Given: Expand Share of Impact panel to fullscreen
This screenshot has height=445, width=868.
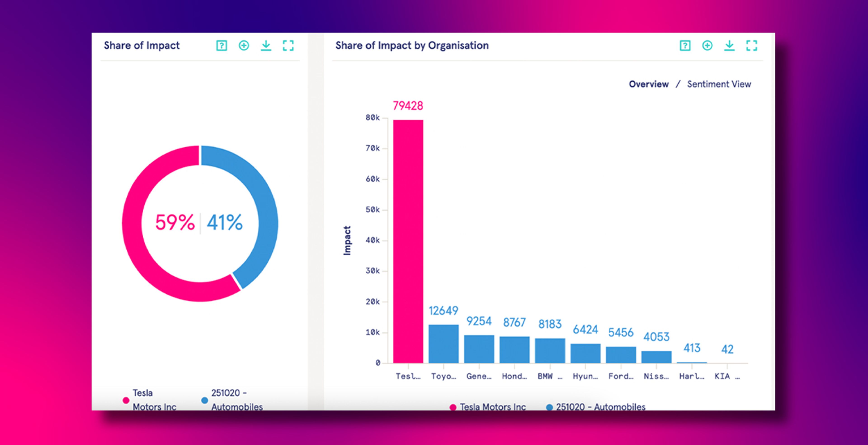Looking at the screenshot, I should pos(288,45).
